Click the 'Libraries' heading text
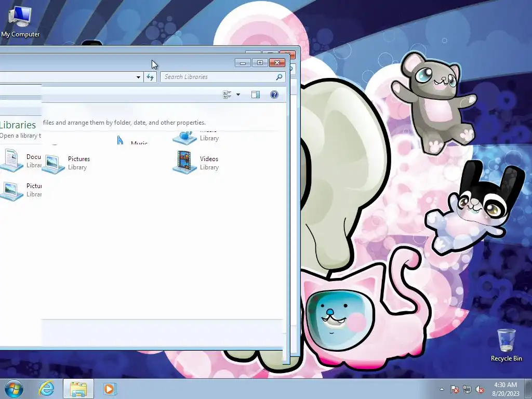This screenshot has height=399, width=532. (x=18, y=125)
